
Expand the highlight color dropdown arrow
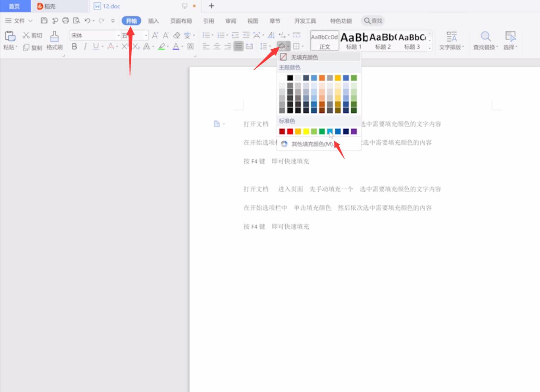click(167, 46)
